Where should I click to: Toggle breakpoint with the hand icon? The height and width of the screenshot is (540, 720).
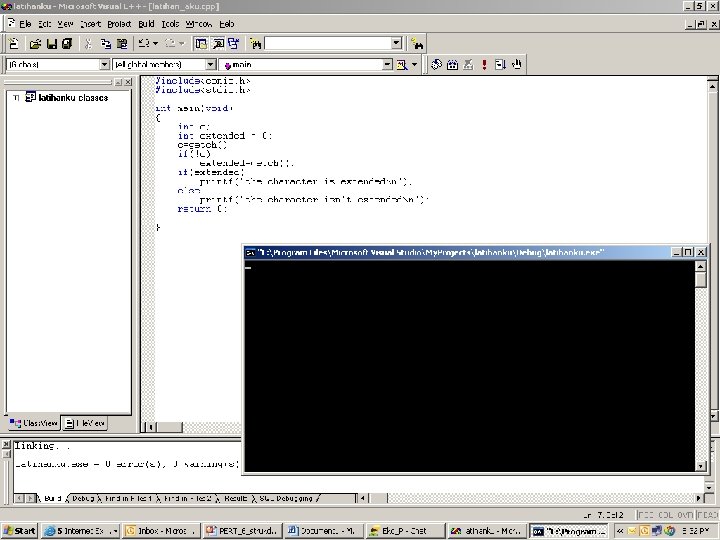516,65
